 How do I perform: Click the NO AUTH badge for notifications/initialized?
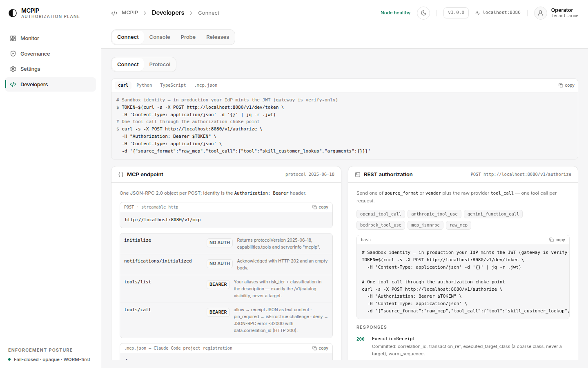[220, 264]
